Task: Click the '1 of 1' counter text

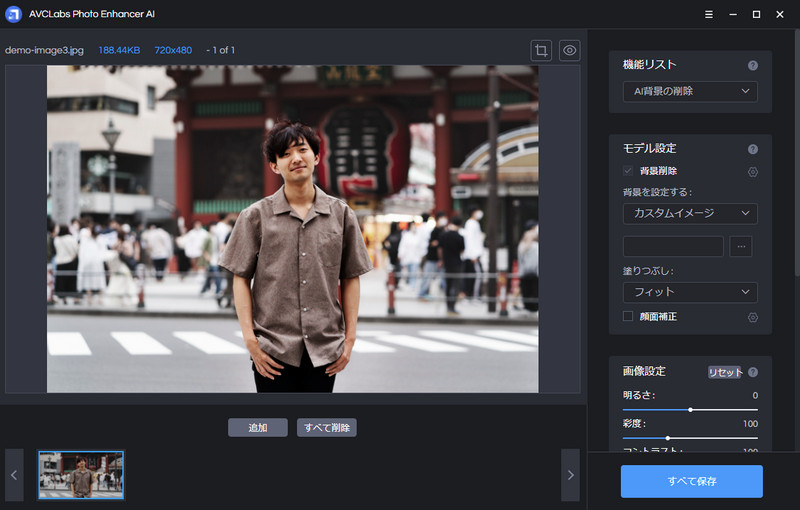Action: pos(223,50)
